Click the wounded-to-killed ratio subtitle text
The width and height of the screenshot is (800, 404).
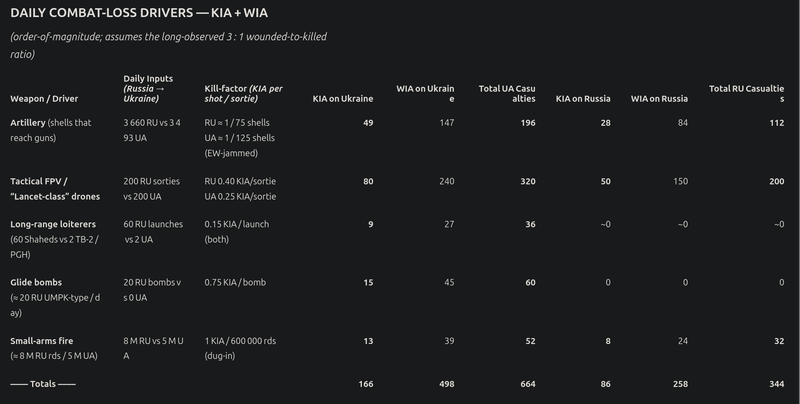[168, 45]
